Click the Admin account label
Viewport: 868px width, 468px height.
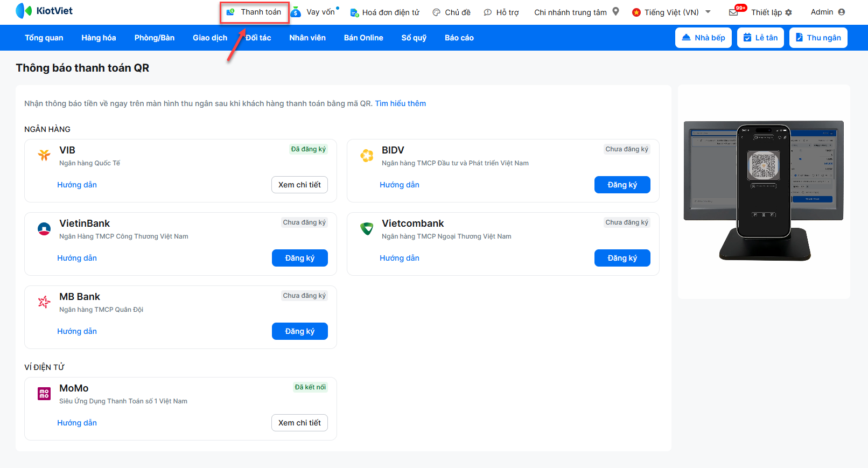coord(822,12)
